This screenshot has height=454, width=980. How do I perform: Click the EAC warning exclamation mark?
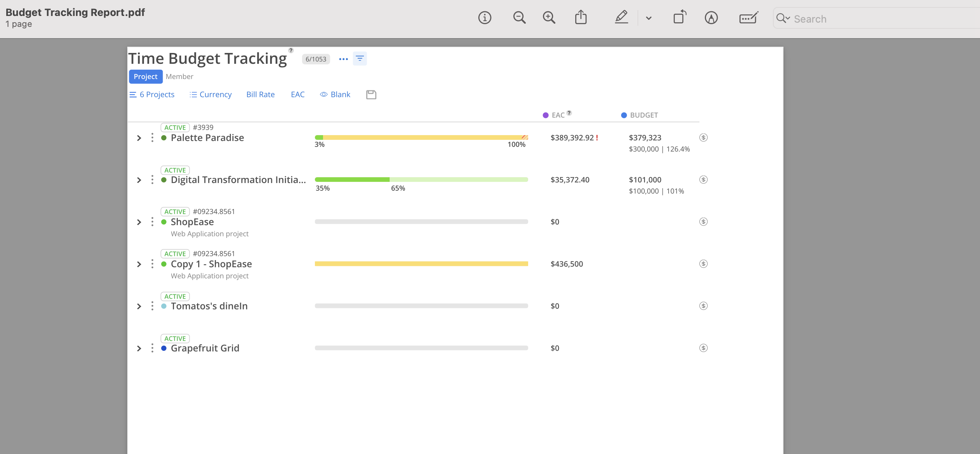coord(597,137)
